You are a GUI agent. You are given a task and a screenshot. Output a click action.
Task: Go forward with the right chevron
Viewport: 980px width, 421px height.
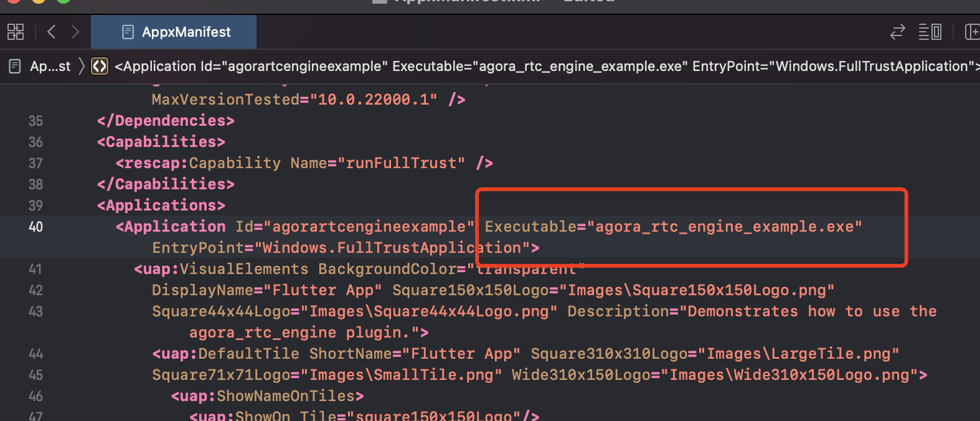(x=75, y=32)
